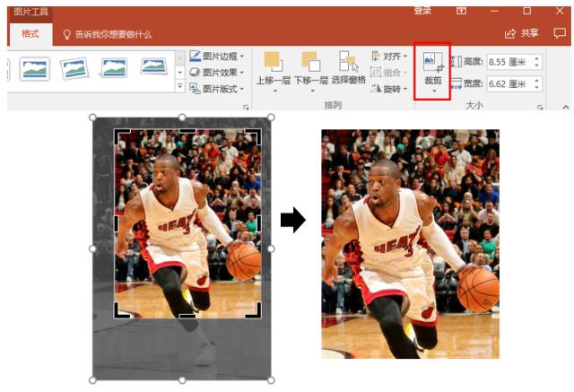Click the width icon beside 宽度
Screen dimensions: 574x392
(456, 83)
